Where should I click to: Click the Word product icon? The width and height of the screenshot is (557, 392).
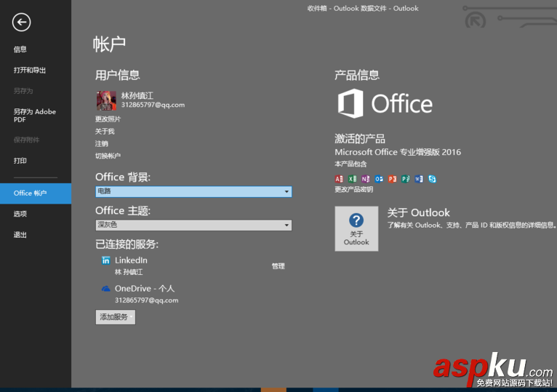(419, 179)
